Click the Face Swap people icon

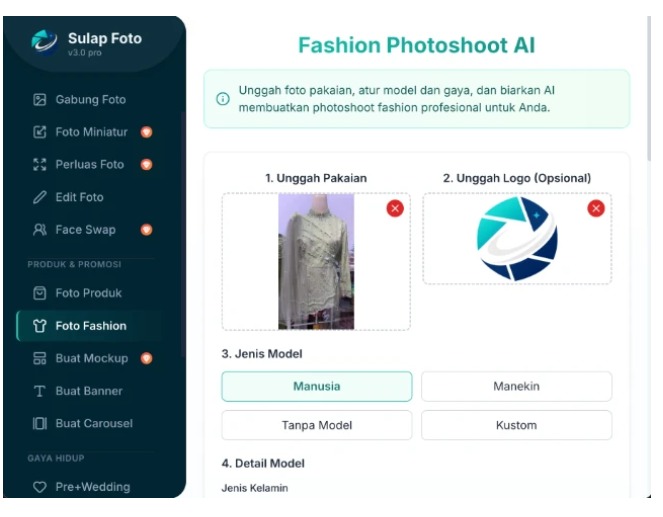[x=40, y=229]
